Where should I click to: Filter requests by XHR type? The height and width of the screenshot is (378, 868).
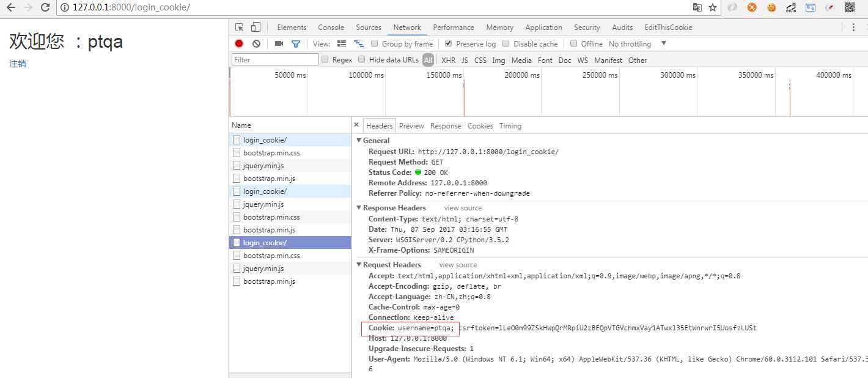(448, 60)
